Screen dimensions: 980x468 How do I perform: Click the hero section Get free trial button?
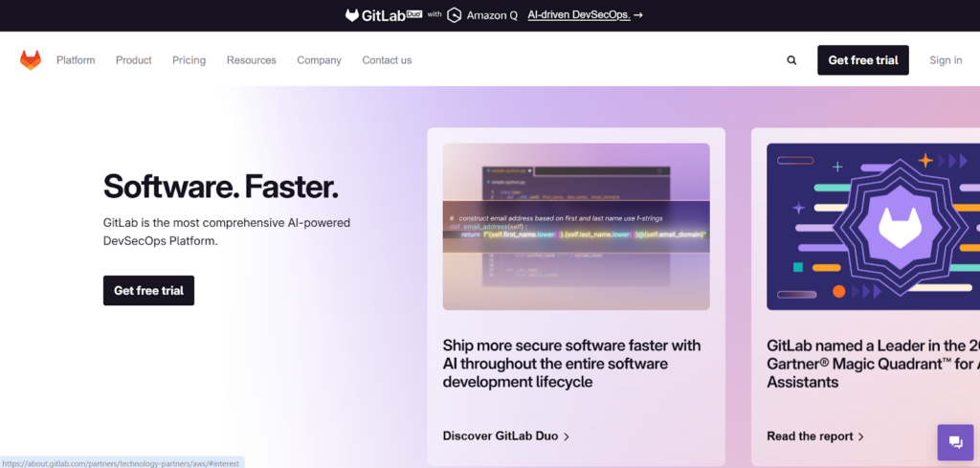[x=148, y=291]
